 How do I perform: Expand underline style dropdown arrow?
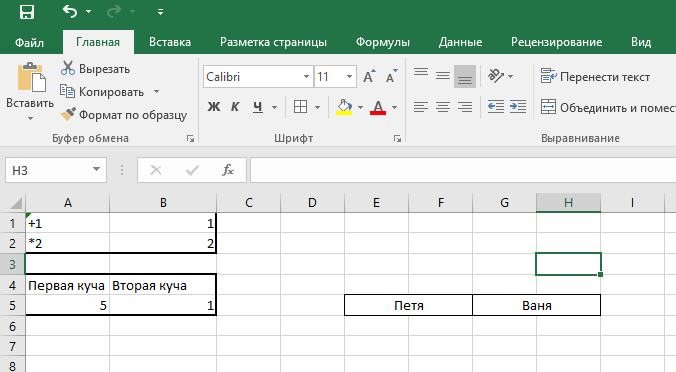tap(274, 107)
